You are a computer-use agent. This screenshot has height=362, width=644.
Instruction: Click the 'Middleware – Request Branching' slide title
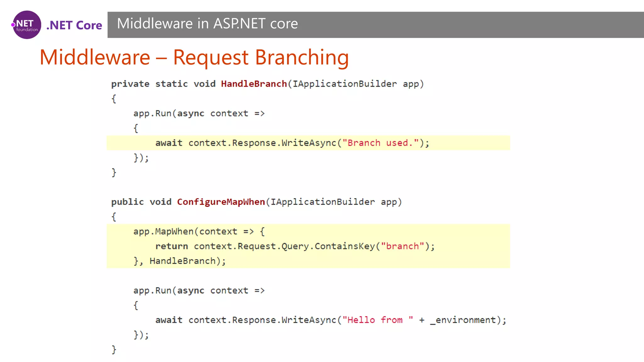(194, 57)
